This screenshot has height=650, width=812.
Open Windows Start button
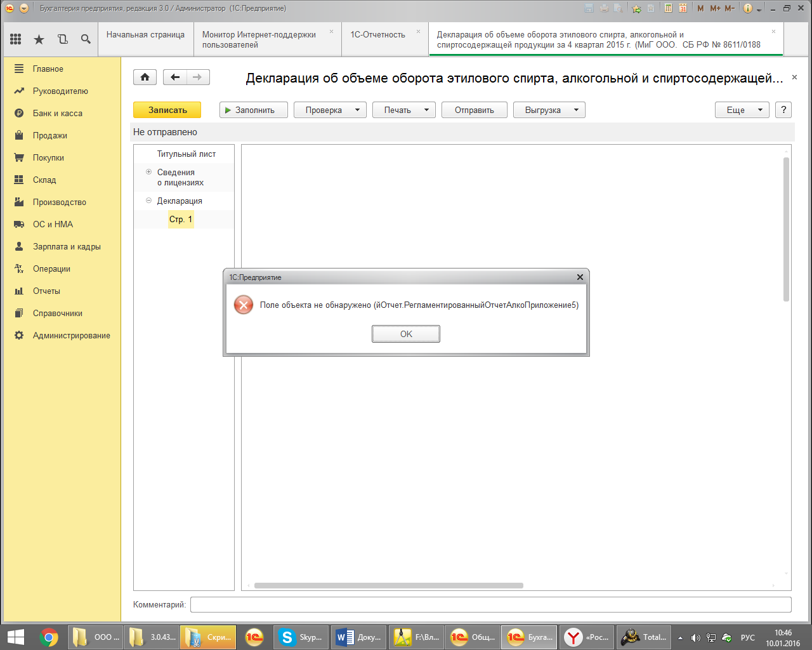(x=16, y=637)
